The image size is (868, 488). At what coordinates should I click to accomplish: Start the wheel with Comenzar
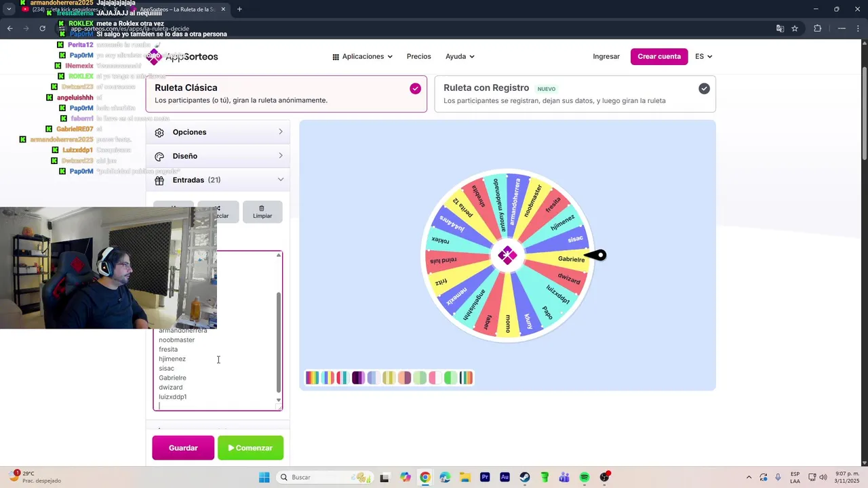[x=250, y=448]
